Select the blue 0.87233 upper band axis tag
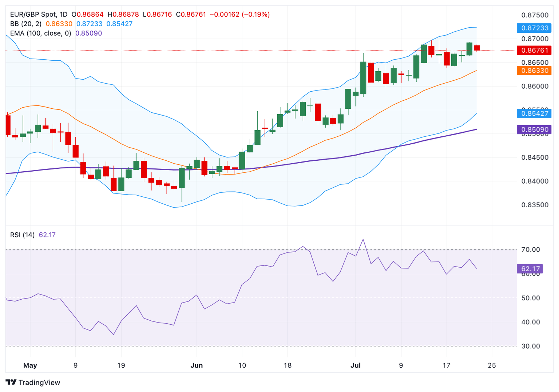Image resolution: width=559 pixels, height=392 pixels. [534, 28]
